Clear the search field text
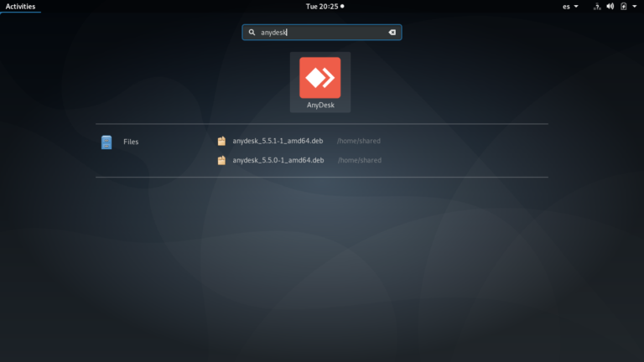Viewport: 644px width, 362px height. 392,33
